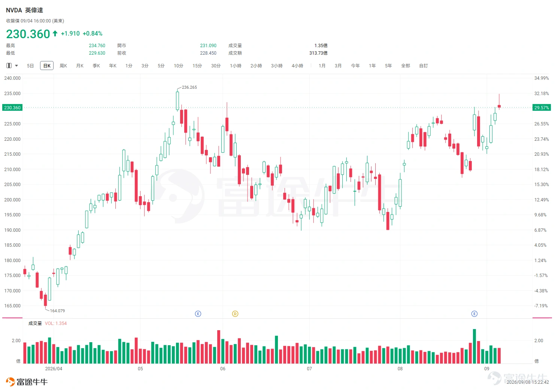Switch to 周K weekly candlesticks
Viewport: 555px width, 392px height.
click(x=63, y=66)
